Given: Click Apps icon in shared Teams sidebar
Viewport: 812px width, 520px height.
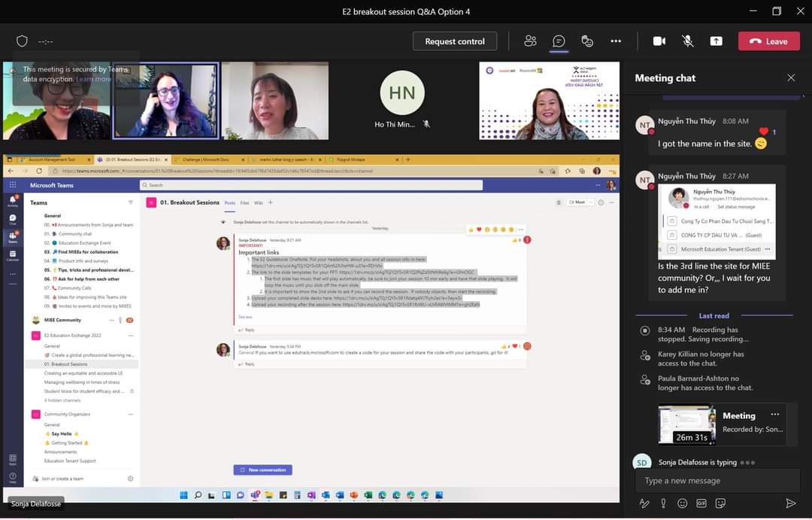Looking at the screenshot, I should pos(13,459).
